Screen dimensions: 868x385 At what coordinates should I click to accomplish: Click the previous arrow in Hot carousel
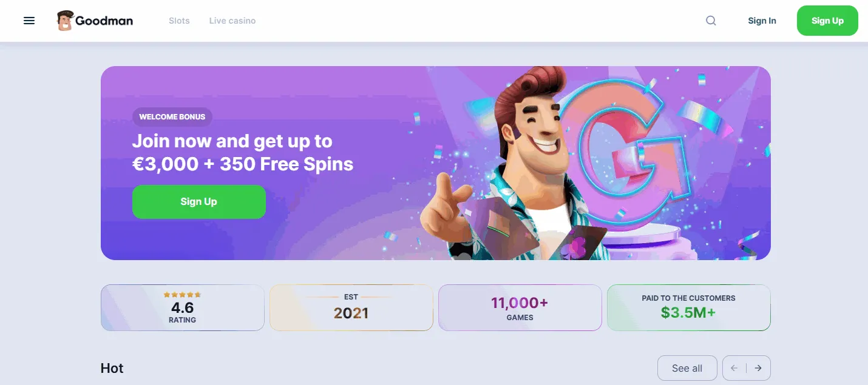tap(734, 368)
